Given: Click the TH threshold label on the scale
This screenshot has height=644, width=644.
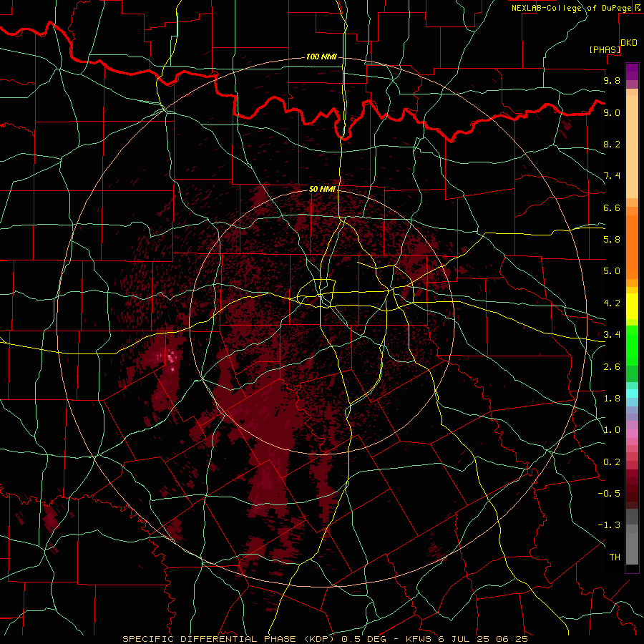Looking at the screenshot, I should (615, 557).
